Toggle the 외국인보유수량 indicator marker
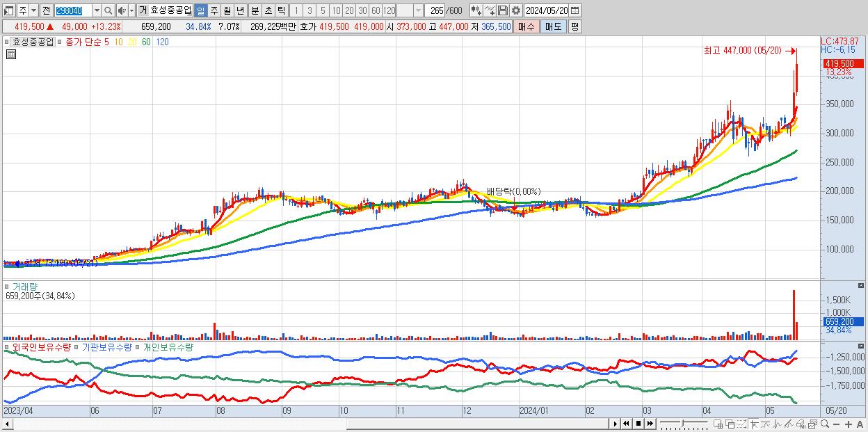This screenshot has width=868, height=432. [8, 346]
